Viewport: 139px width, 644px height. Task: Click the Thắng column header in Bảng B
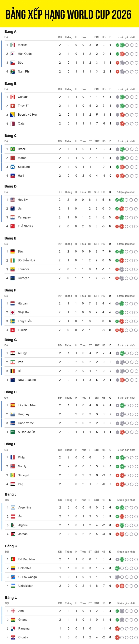pos(69,89)
